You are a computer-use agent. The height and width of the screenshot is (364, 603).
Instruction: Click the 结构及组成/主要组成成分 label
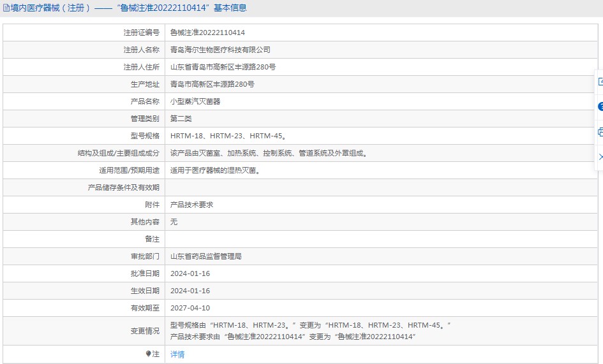(x=119, y=154)
